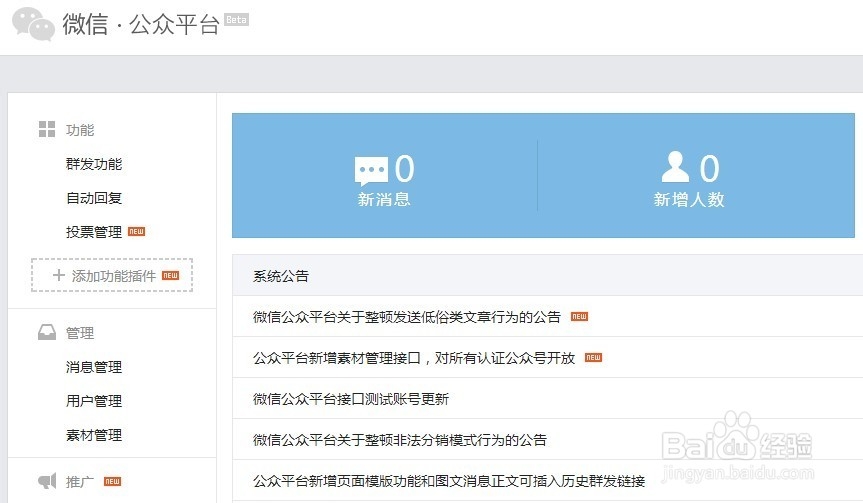This screenshot has height=503, width=863.
Task: Open 群发功能 in the sidebar
Action: 94,164
